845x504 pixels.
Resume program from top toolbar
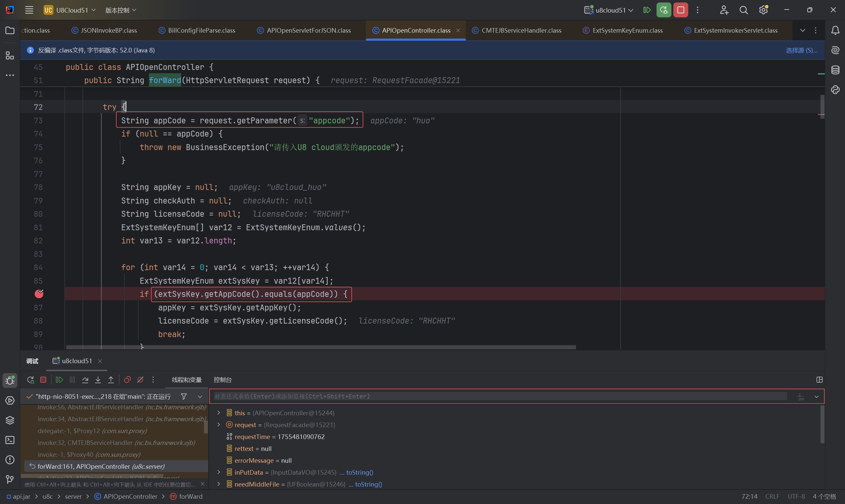pyautogui.click(x=647, y=10)
